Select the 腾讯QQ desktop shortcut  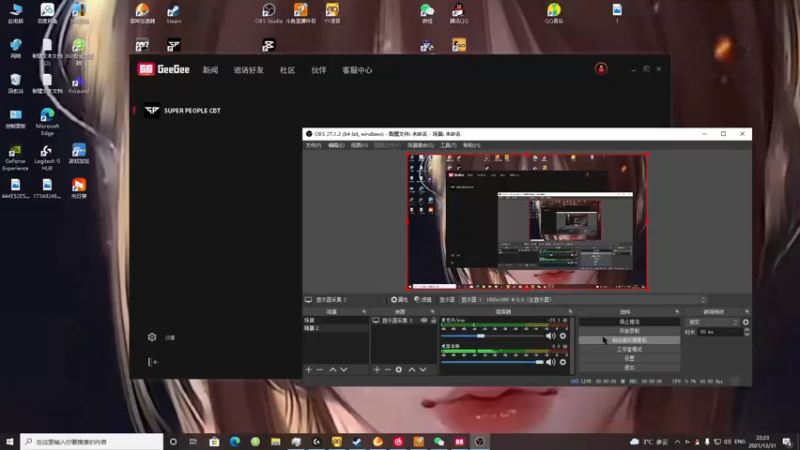pos(459,13)
